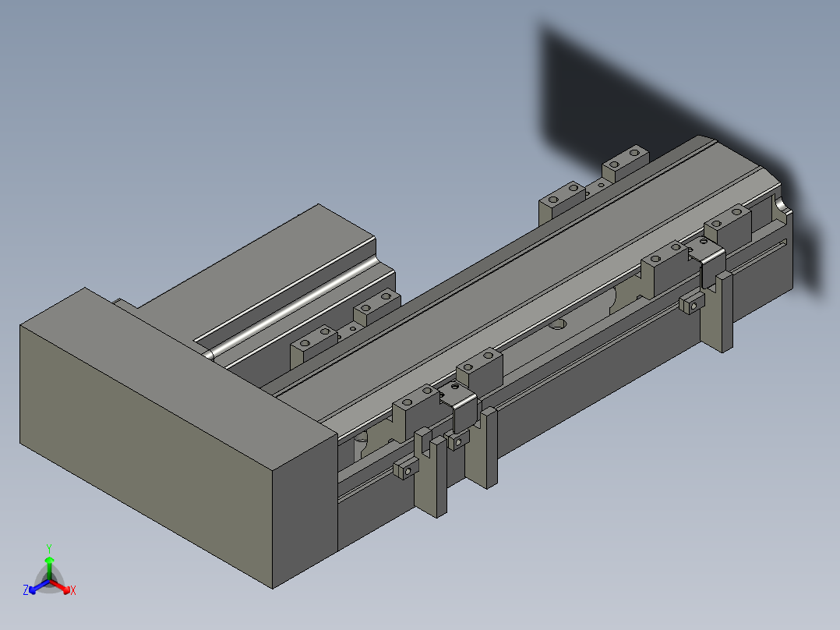Click the blue Z axis arrow
Image resolution: width=840 pixels, height=630 pixels.
pos(39,586)
